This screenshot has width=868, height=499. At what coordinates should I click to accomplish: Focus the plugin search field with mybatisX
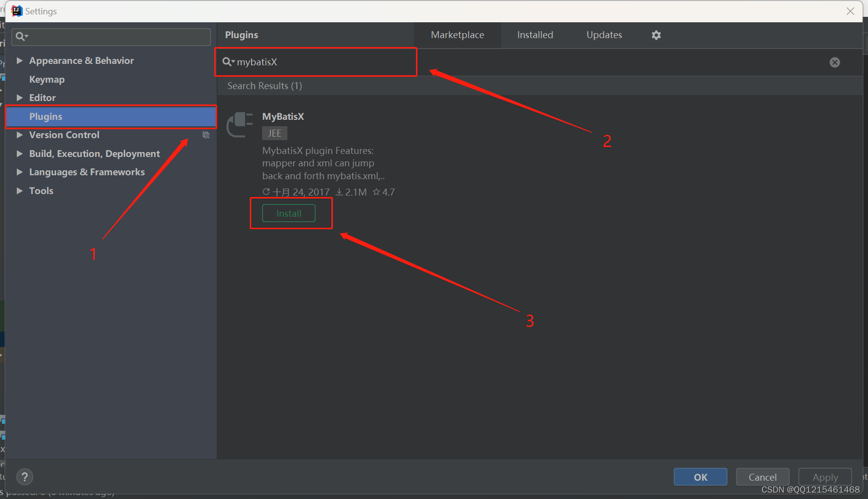click(316, 62)
